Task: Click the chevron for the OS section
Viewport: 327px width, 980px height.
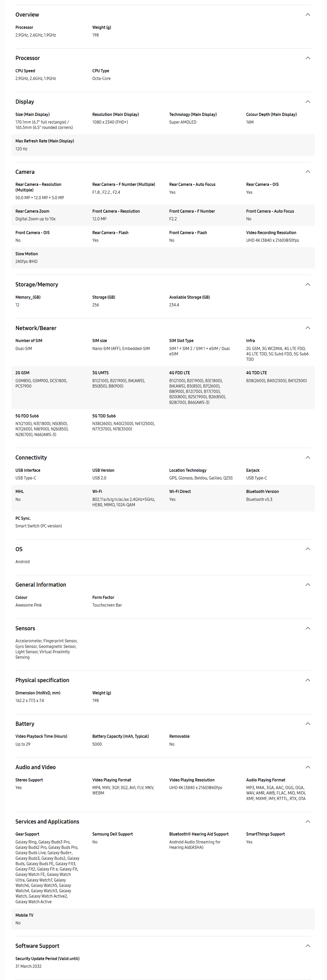Action: click(x=308, y=549)
